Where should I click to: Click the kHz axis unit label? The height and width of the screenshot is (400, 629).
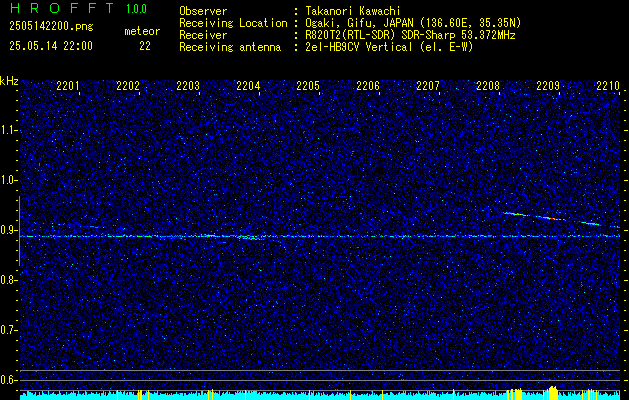point(9,81)
